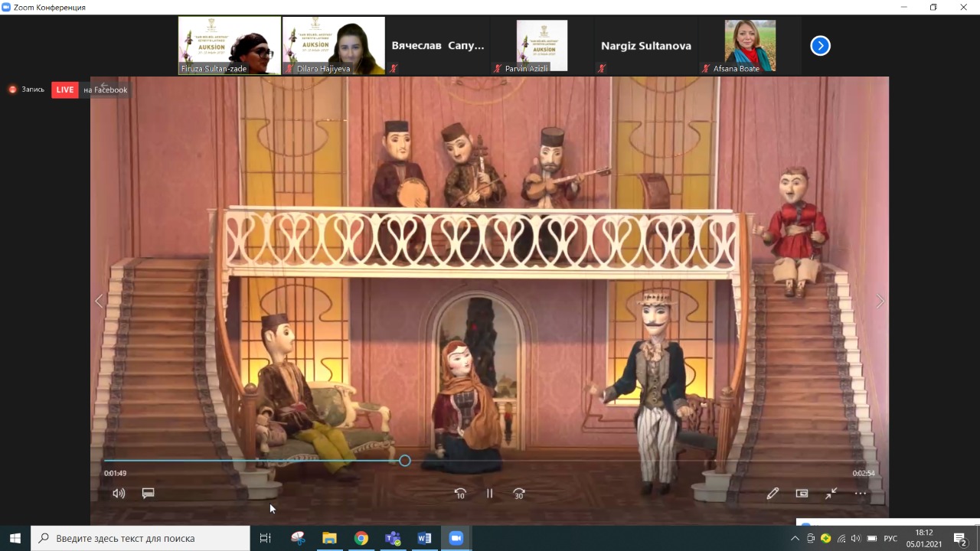Switch the player to mini view
The width and height of the screenshot is (980, 551).
coord(802,494)
